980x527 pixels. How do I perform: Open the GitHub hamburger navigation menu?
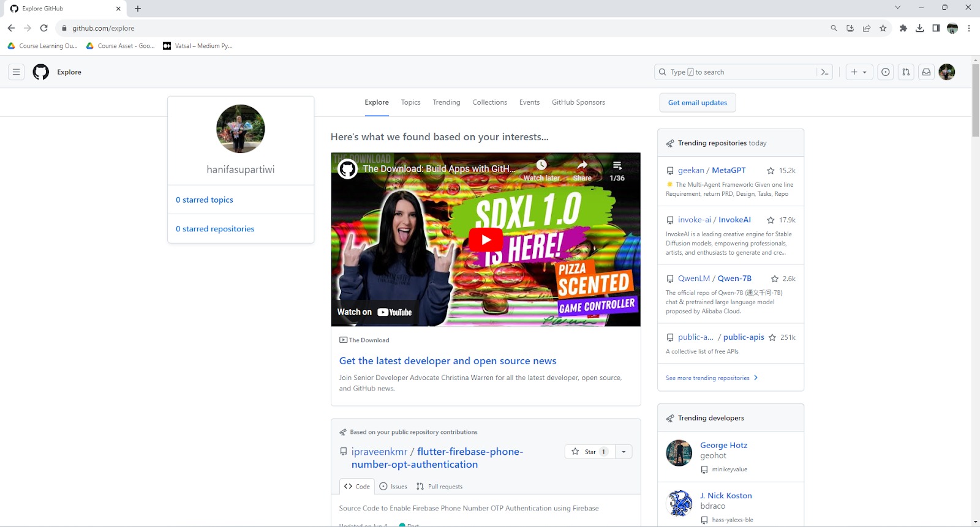pyautogui.click(x=17, y=72)
